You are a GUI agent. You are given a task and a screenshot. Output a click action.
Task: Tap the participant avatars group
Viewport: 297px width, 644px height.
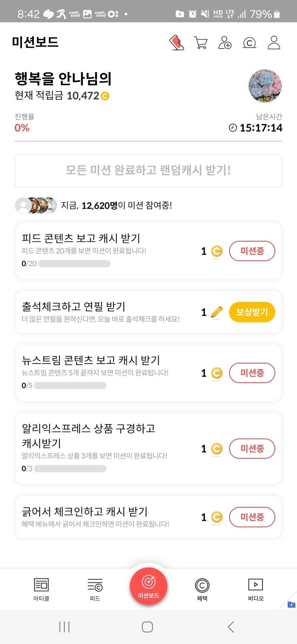click(x=36, y=205)
